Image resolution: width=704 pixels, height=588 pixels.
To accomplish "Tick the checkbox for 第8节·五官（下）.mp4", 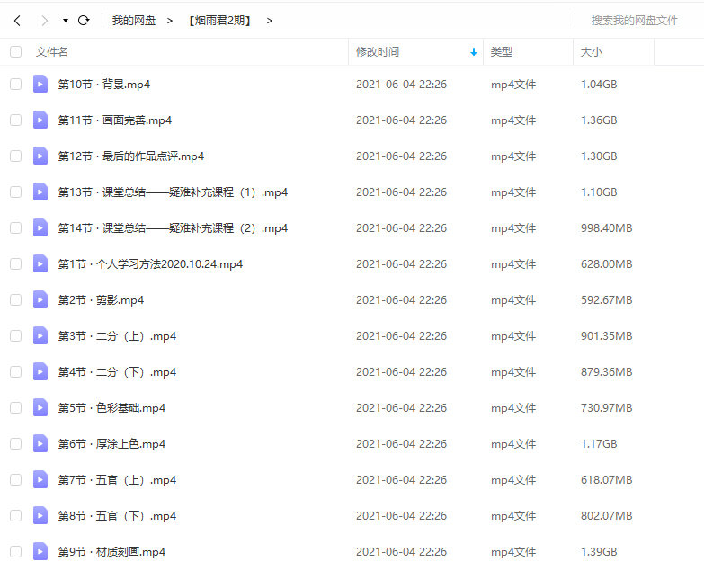I will (15, 515).
